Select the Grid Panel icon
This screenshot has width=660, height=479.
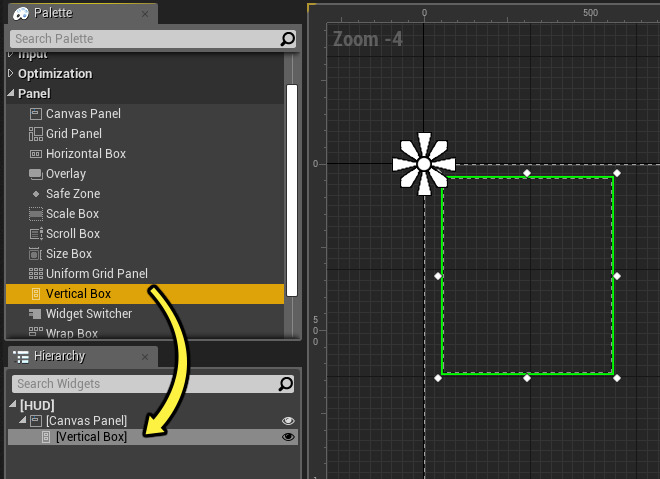(x=36, y=134)
